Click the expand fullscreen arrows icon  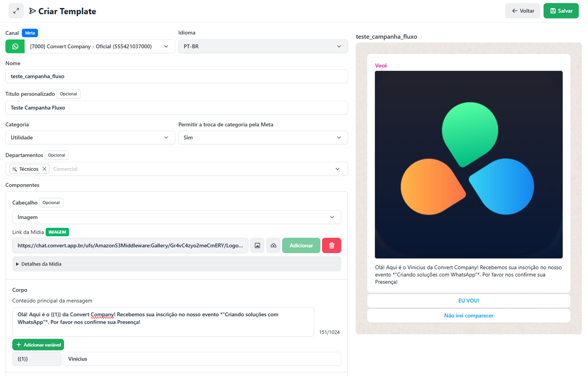click(16, 11)
